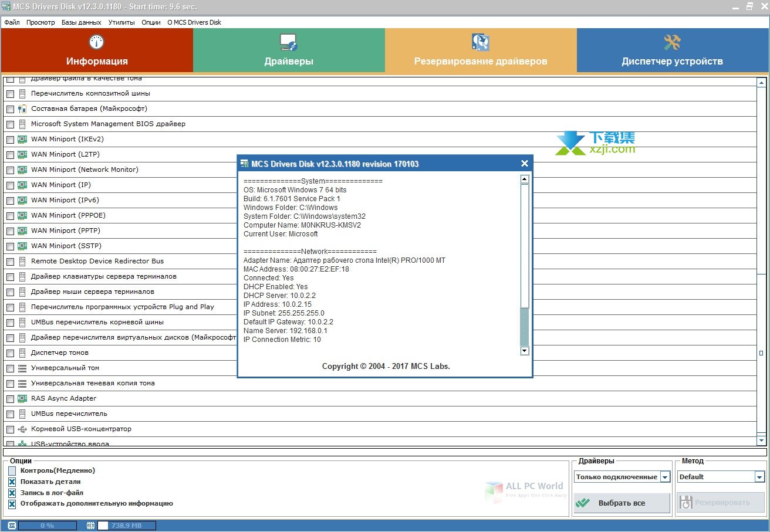Click USB icon of Корневой USB-концентратор

coord(22,429)
